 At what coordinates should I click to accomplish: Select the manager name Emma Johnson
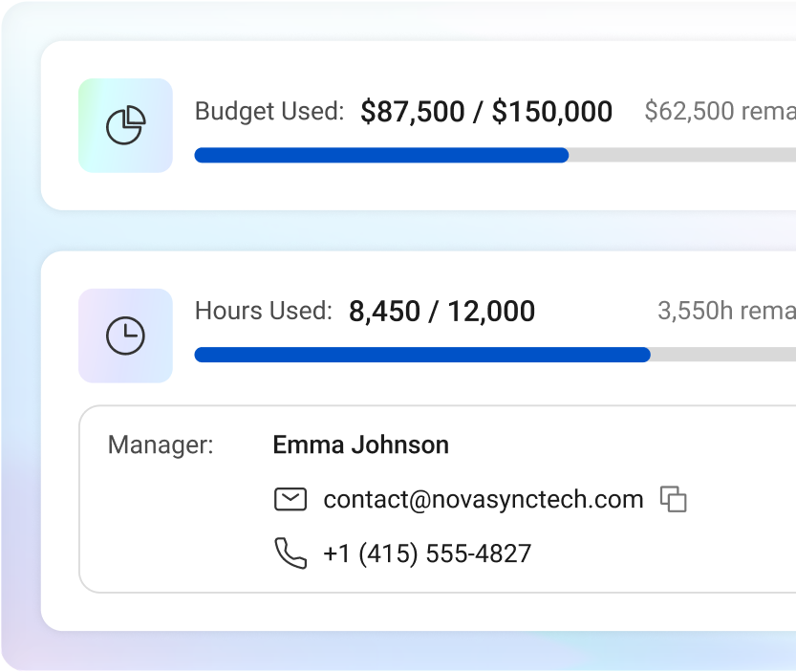[361, 444]
